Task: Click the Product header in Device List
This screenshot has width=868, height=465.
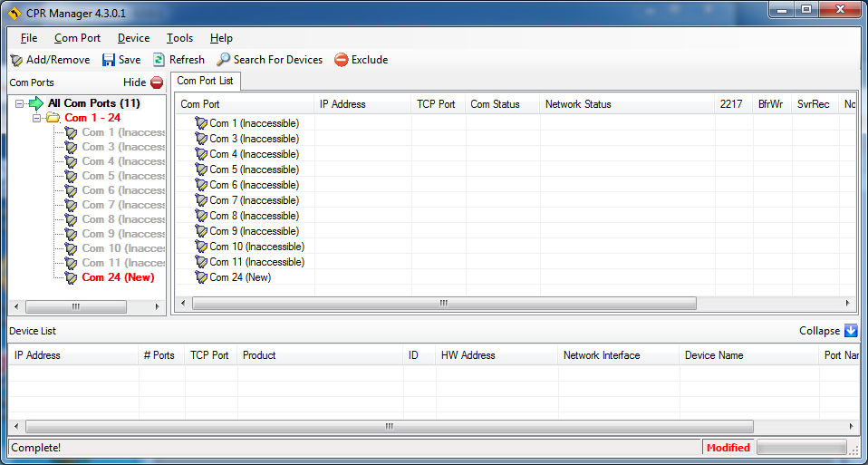Action: pyautogui.click(x=321, y=355)
